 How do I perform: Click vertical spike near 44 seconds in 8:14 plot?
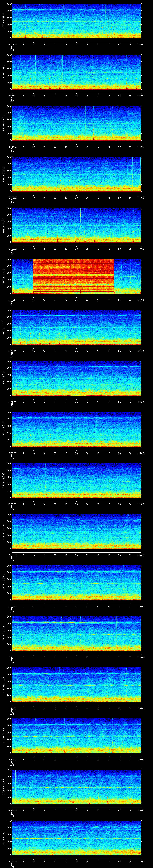[106, 20]
